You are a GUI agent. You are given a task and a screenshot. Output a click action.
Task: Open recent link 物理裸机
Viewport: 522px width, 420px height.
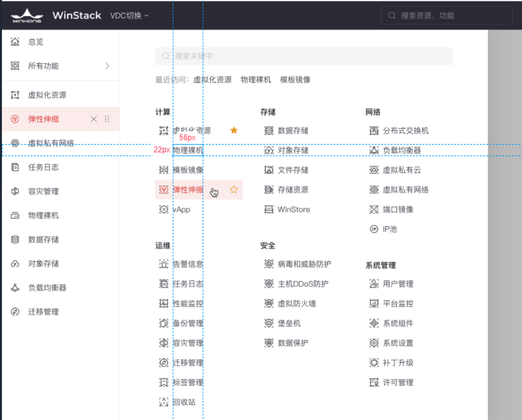click(x=256, y=80)
